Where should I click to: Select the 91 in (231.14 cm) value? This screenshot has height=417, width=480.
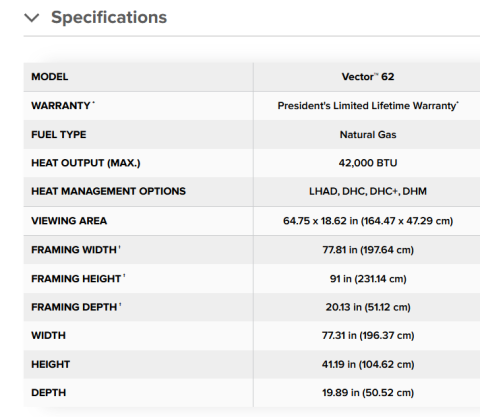(x=368, y=279)
